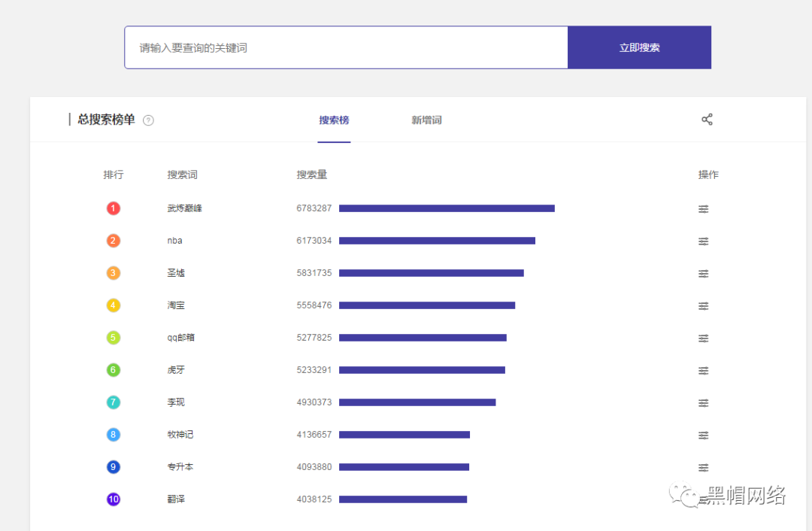Click the search volume value 5558476

coord(314,305)
